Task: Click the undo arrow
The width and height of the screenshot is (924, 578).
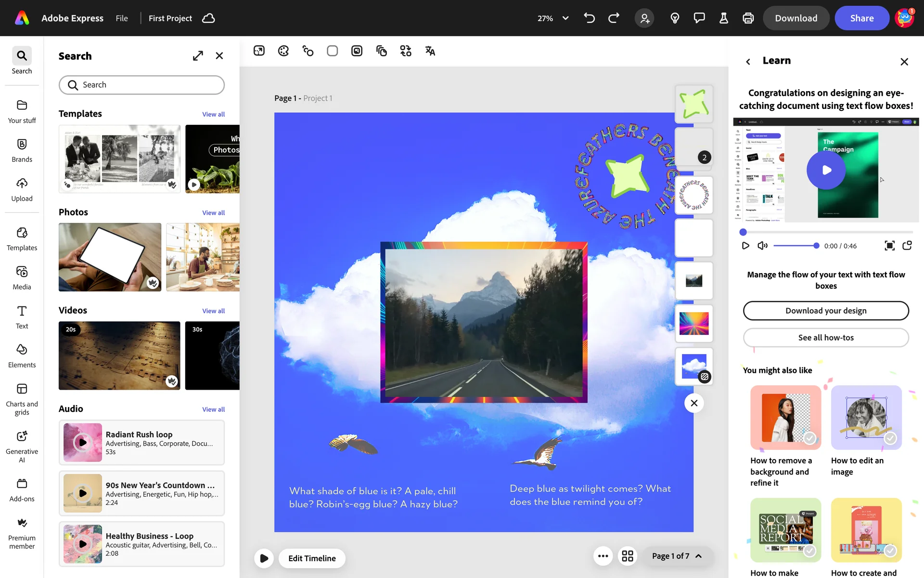Action: (x=589, y=18)
